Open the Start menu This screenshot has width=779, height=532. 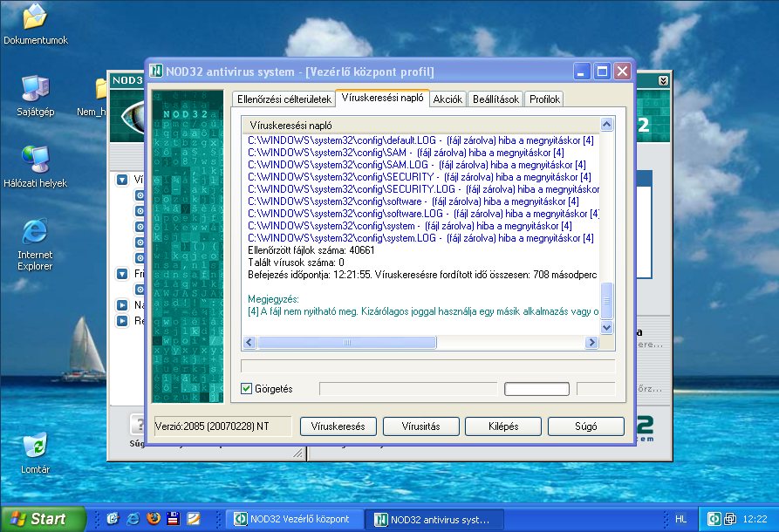44,519
